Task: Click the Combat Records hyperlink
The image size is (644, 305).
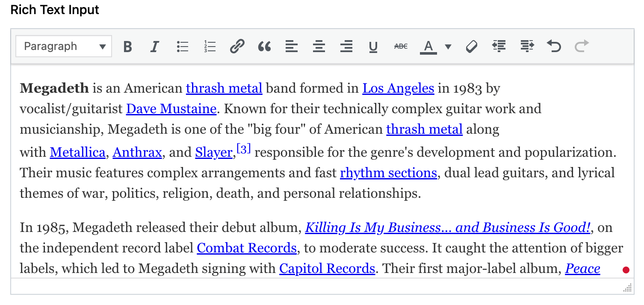Action: 247,248
